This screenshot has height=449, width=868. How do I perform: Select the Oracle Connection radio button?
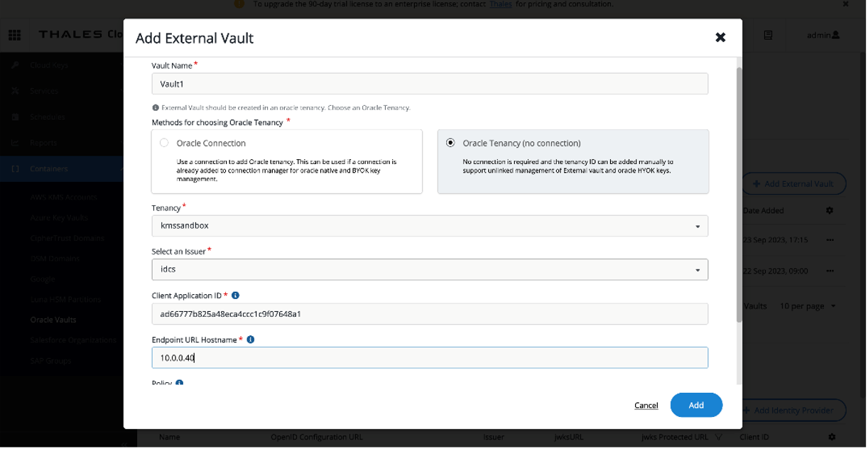(x=164, y=142)
